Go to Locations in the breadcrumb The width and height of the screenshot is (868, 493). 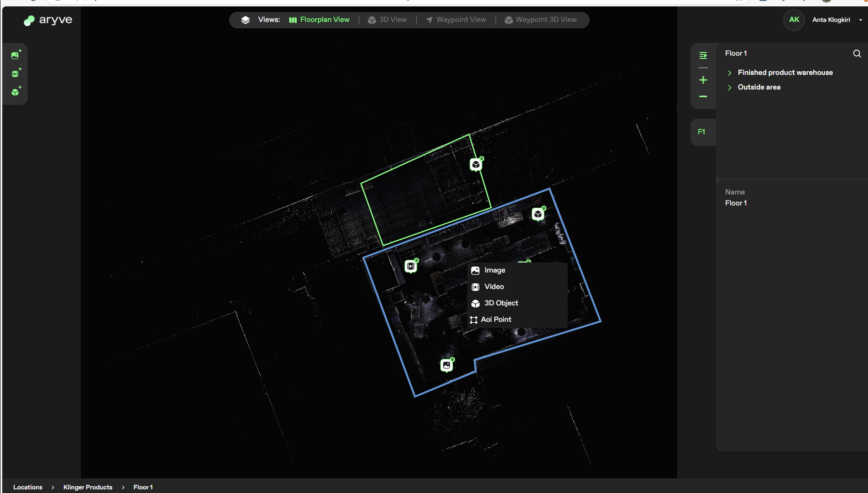28,487
